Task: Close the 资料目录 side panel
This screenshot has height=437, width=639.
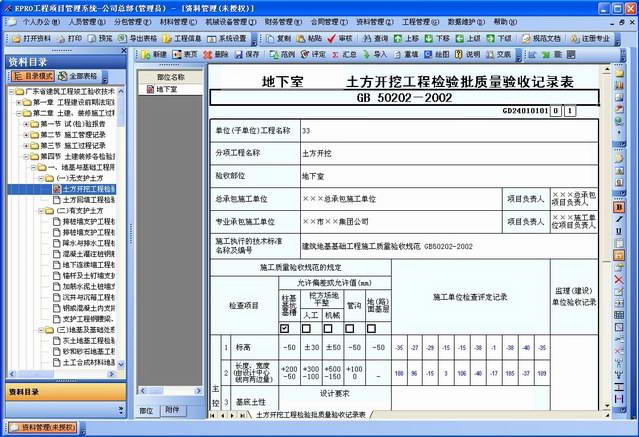Action: (124, 51)
